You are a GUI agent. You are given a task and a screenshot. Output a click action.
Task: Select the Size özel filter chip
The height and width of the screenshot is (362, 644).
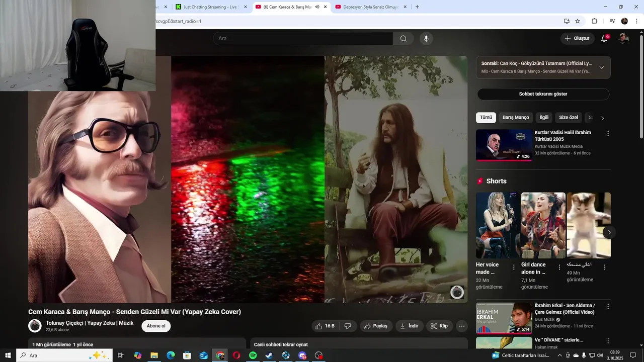tap(569, 118)
